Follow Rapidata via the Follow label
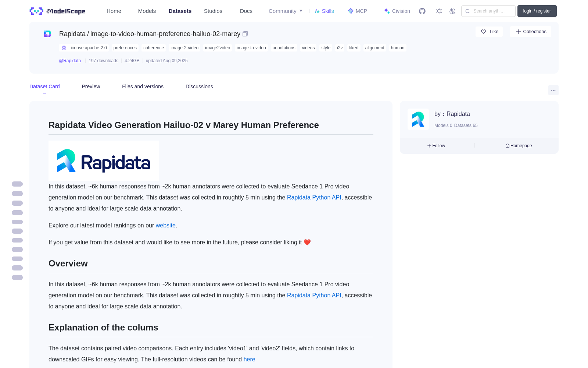This screenshot has height=368, width=588. click(439, 146)
